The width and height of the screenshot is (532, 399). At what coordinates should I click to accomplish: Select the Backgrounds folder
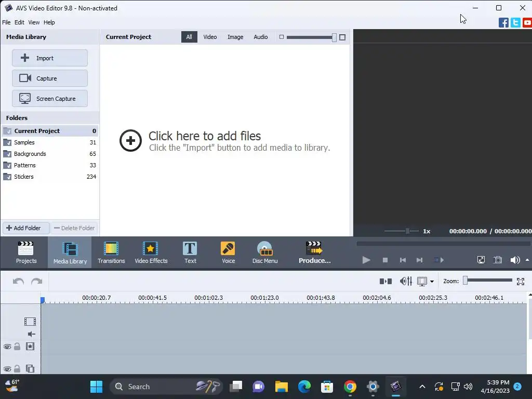50,154
